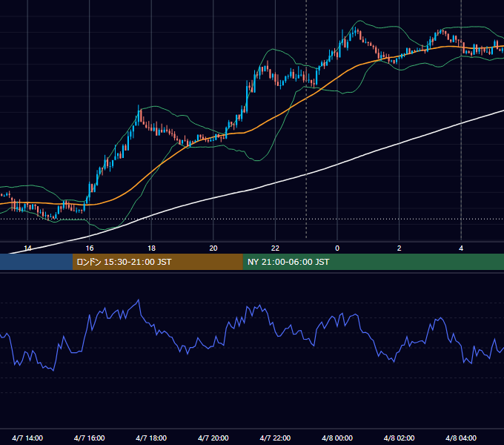Click the blue session bar before London
The image size is (504, 445).
point(36,262)
